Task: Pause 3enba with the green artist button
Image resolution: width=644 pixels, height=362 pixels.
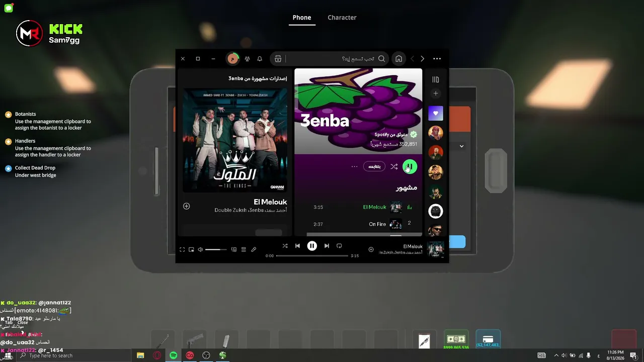Action: 410,166
